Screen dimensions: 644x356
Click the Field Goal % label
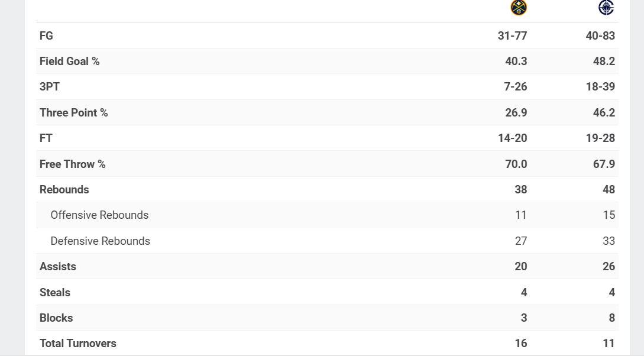69,61
